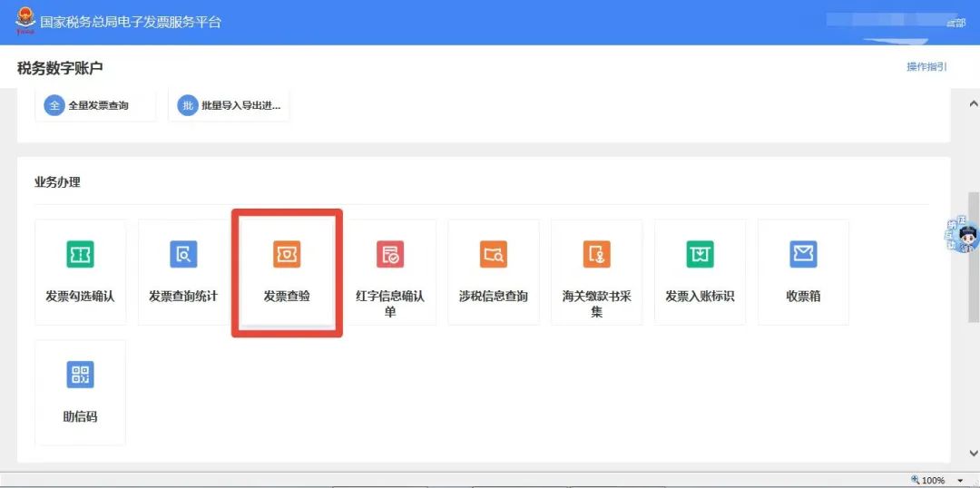Open the 操作指引 link
The image size is (980, 488).
[x=926, y=67]
